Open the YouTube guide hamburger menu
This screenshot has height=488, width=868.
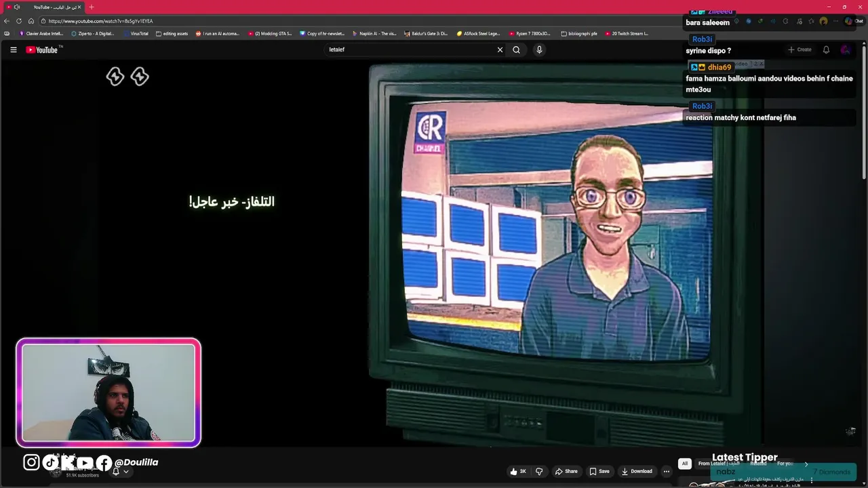tap(13, 49)
